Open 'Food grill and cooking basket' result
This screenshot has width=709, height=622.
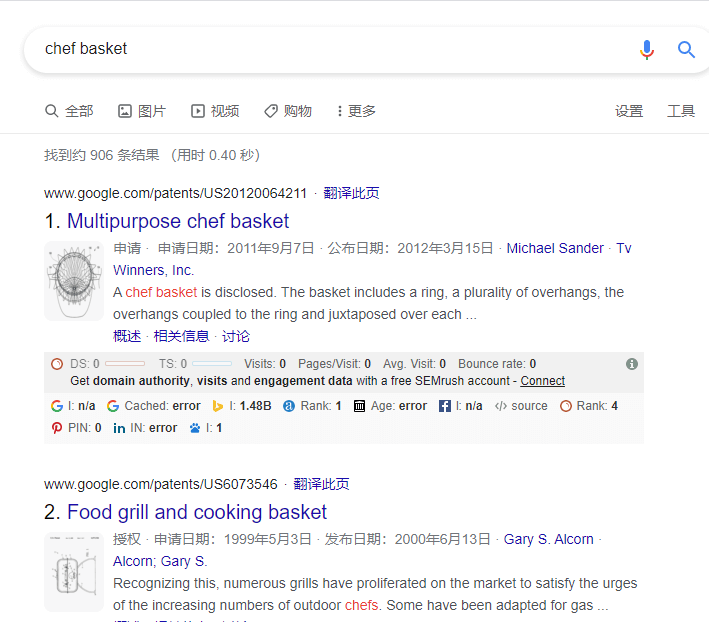(x=197, y=512)
